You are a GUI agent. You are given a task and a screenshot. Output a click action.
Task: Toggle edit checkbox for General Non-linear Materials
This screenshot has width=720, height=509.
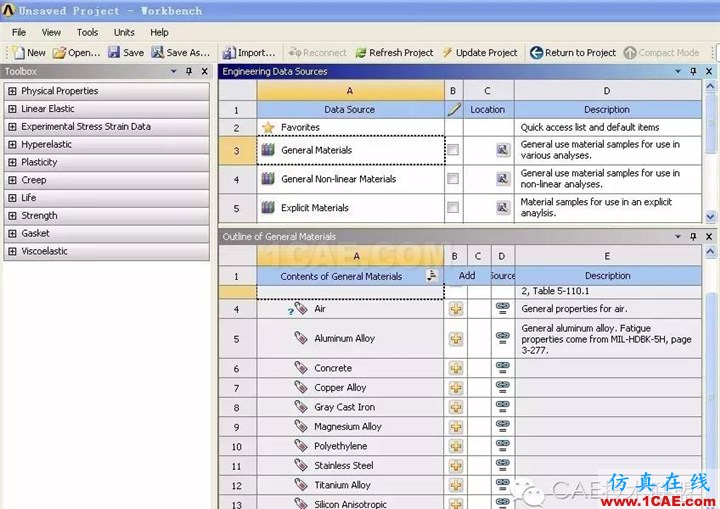(x=453, y=179)
